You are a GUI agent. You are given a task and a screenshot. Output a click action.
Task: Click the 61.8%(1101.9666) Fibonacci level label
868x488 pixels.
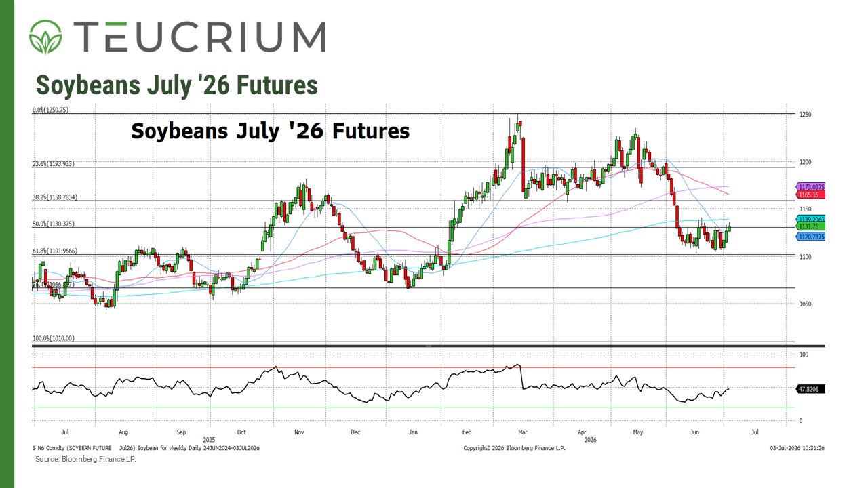tap(55, 251)
